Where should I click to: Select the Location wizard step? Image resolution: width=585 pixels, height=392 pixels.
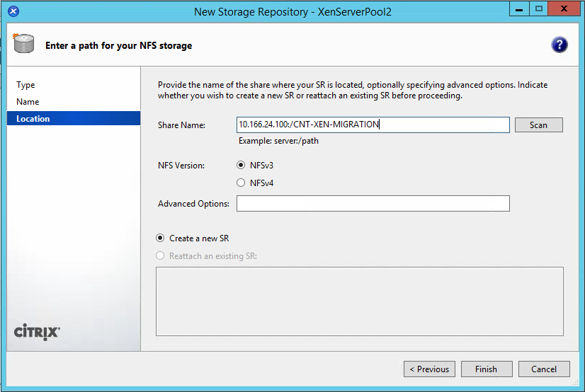click(33, 119)
